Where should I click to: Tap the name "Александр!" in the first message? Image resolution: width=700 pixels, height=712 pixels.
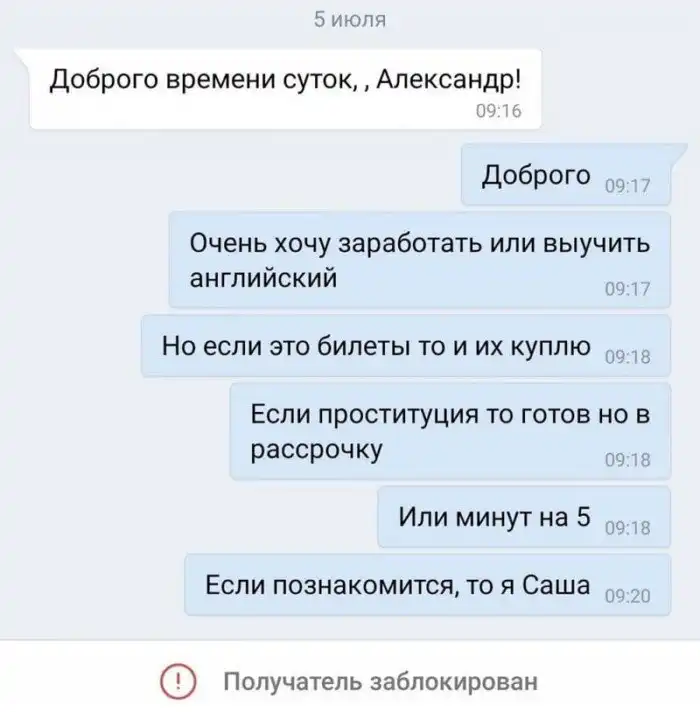449,80
